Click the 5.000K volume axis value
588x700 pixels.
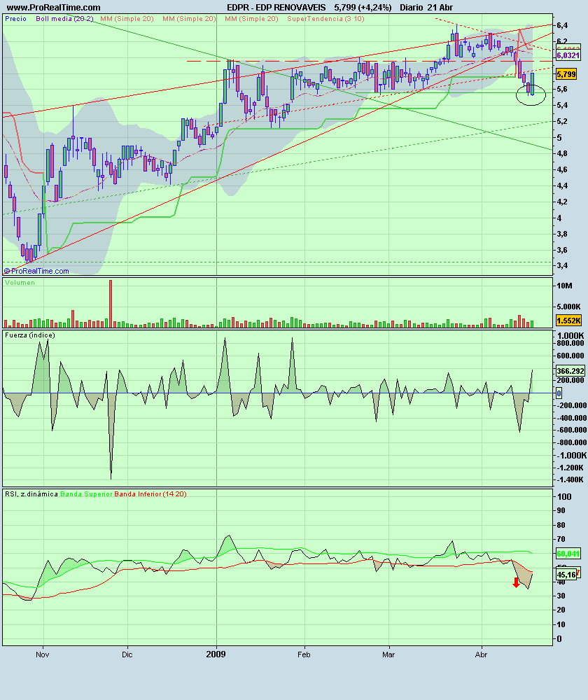[x=568, y=307]
